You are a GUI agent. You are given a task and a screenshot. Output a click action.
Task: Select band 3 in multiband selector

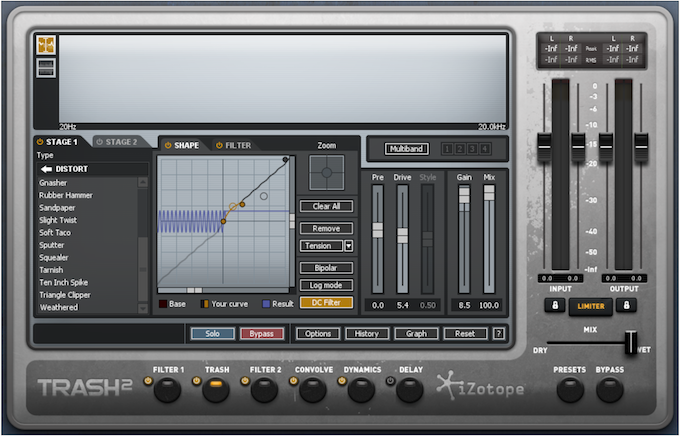[473, 149]
